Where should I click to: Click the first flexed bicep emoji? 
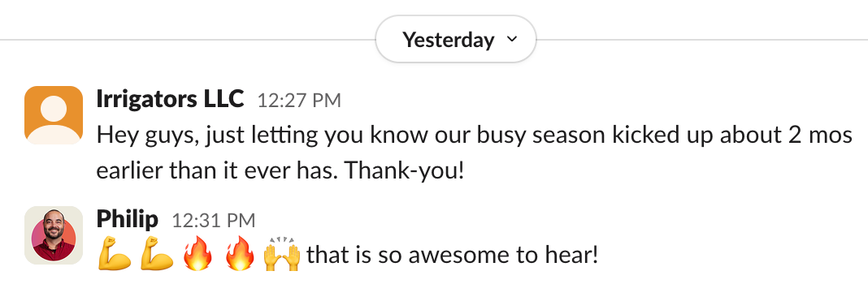114,255
